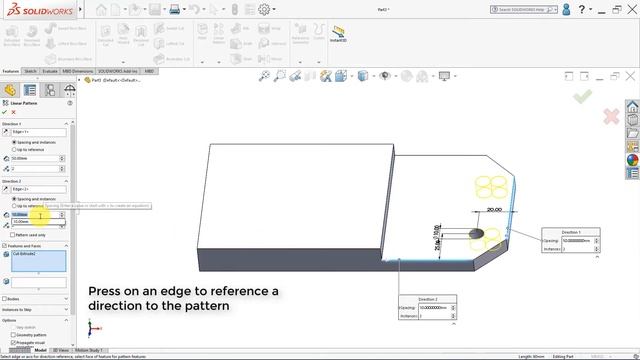Click the Cut-Extrude2 entry in features list
The width and height of the screenshot is (640, 360).
click(24, 254)
